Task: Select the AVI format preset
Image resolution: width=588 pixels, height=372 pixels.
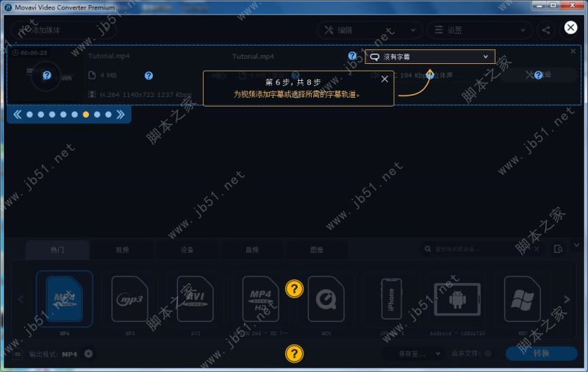Action: tap(195, 300)
